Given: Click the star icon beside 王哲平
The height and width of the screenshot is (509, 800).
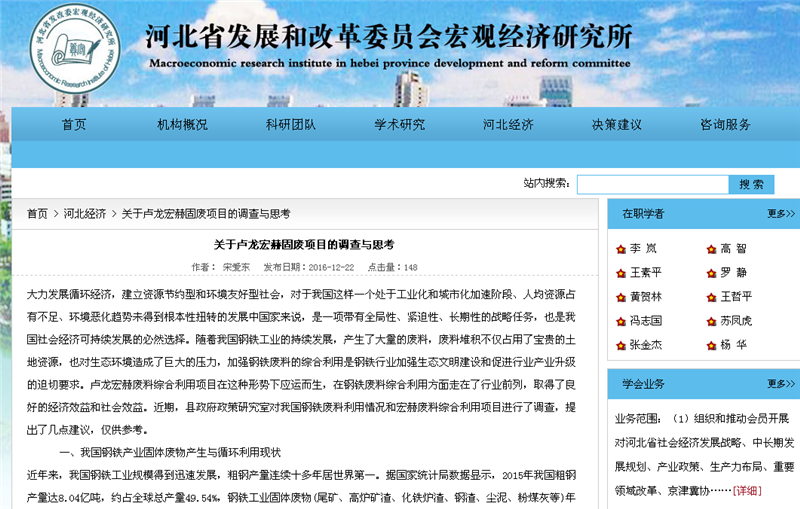Looking at the screenshot, I should [x=712, y=297].
